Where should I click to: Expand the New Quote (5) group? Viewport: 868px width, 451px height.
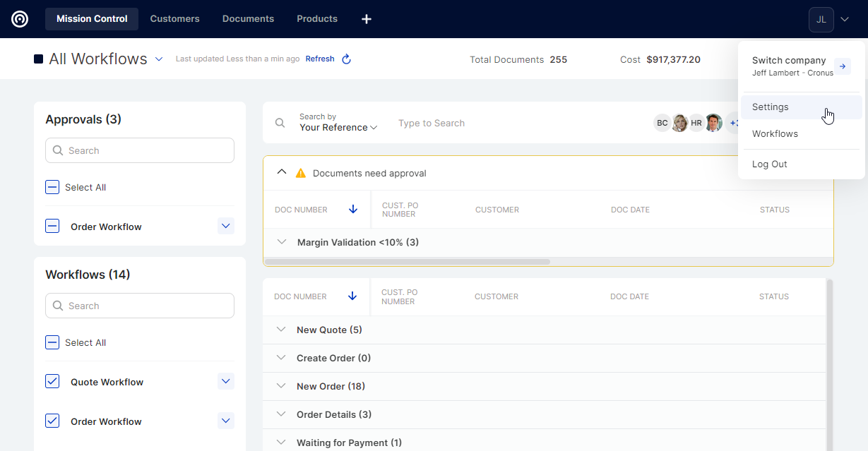282,330
